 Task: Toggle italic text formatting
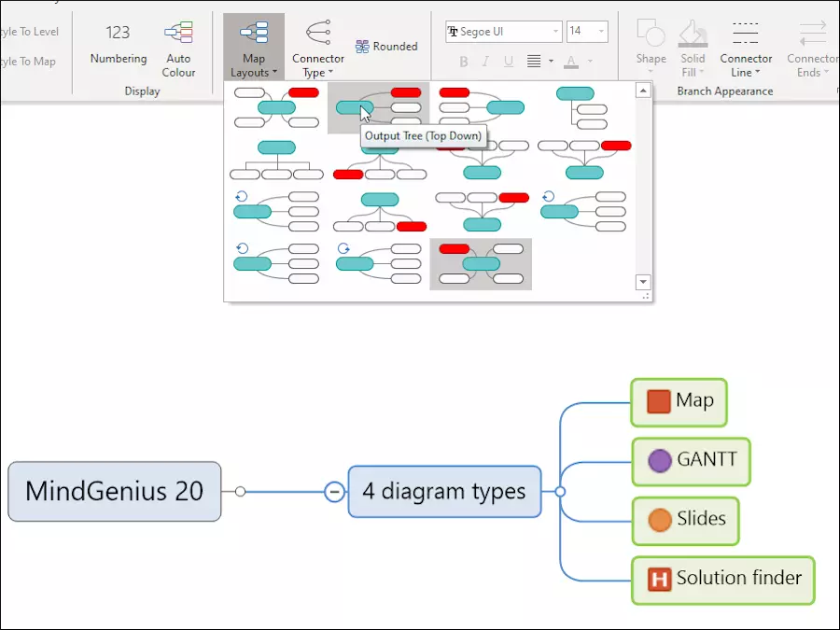486,63
